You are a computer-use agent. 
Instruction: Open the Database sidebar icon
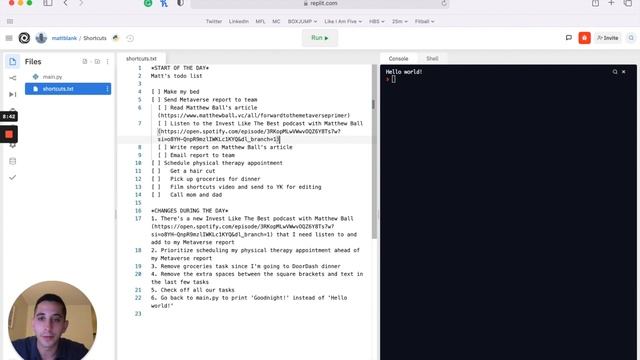(13, 161)
